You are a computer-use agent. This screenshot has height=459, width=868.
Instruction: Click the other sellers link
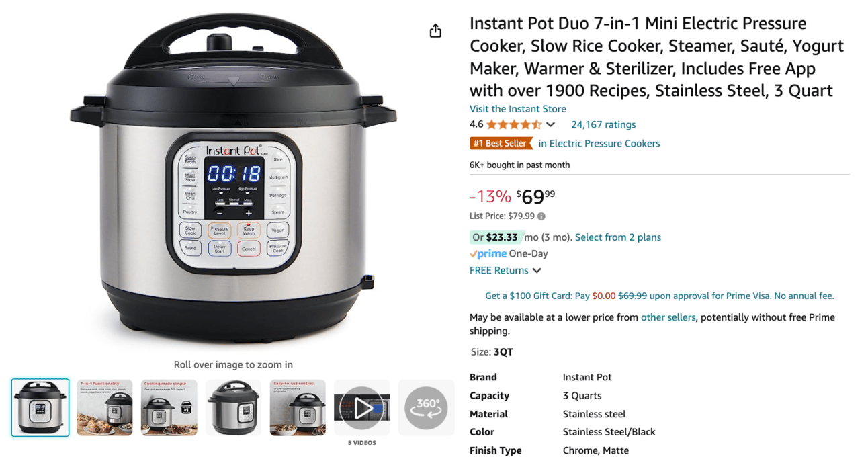coord(668,317)
